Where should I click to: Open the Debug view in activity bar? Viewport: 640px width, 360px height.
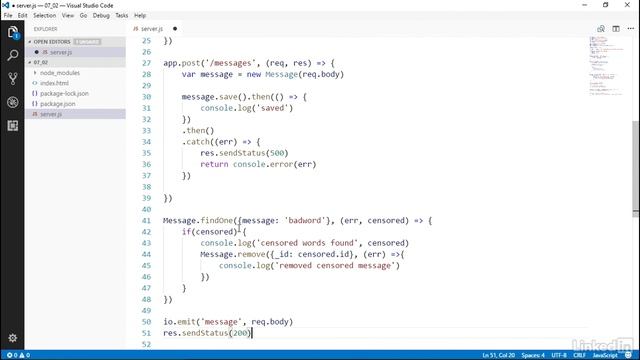[x=13, y=102]
